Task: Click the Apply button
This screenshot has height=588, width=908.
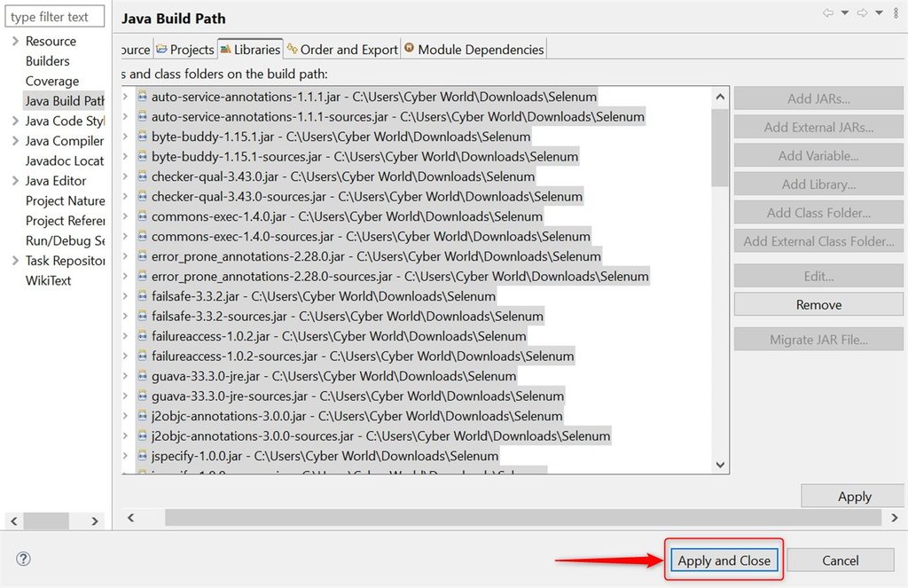Action: 854,497
